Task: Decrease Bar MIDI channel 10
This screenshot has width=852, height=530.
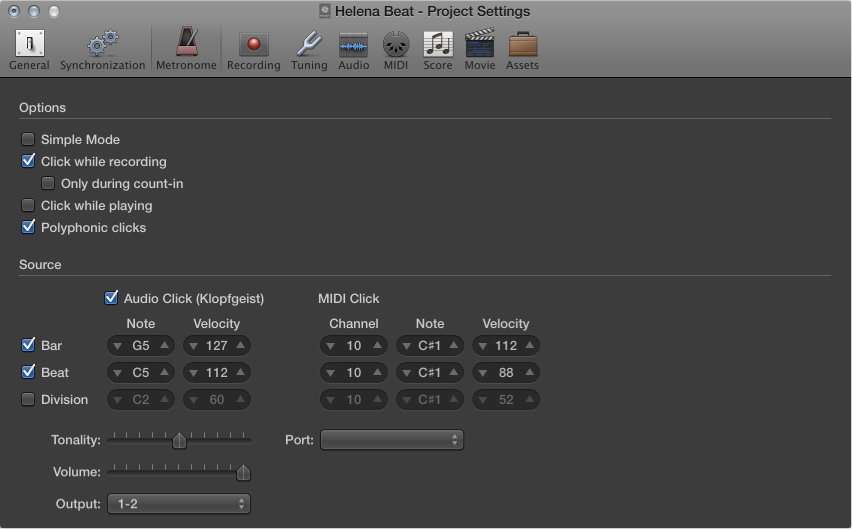Action: pos(330,346)
